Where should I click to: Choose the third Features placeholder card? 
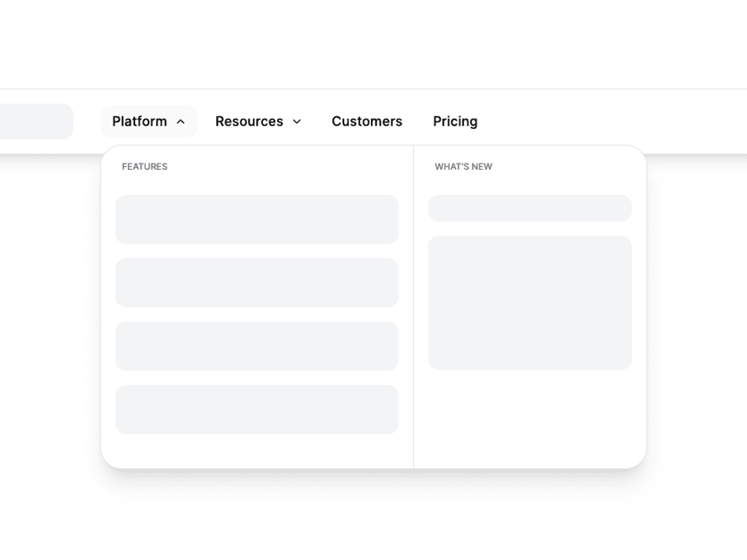coord(256,346)
